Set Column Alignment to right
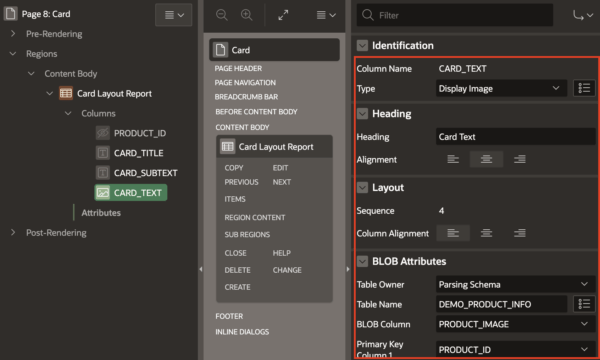The image size is (600, 360). [x=520, y=233]
